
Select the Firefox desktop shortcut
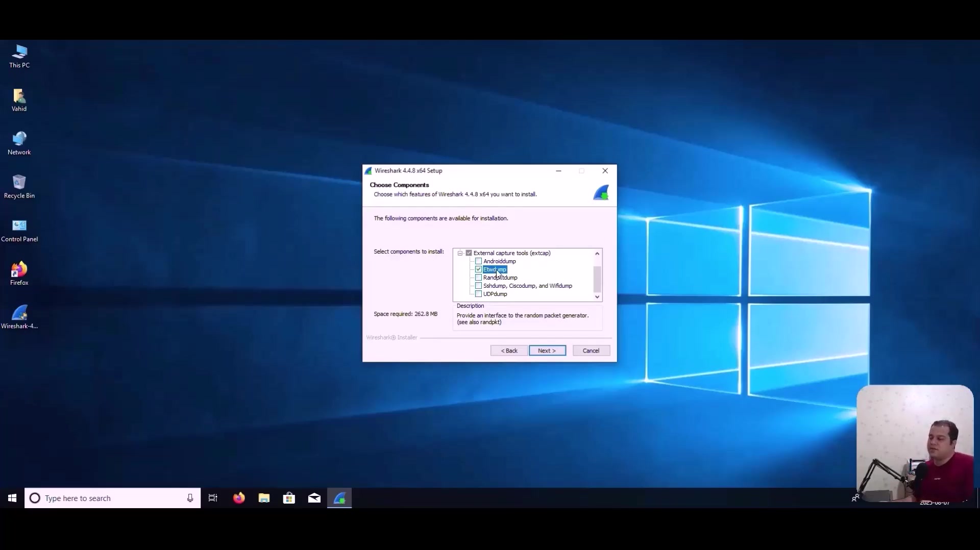19,274
